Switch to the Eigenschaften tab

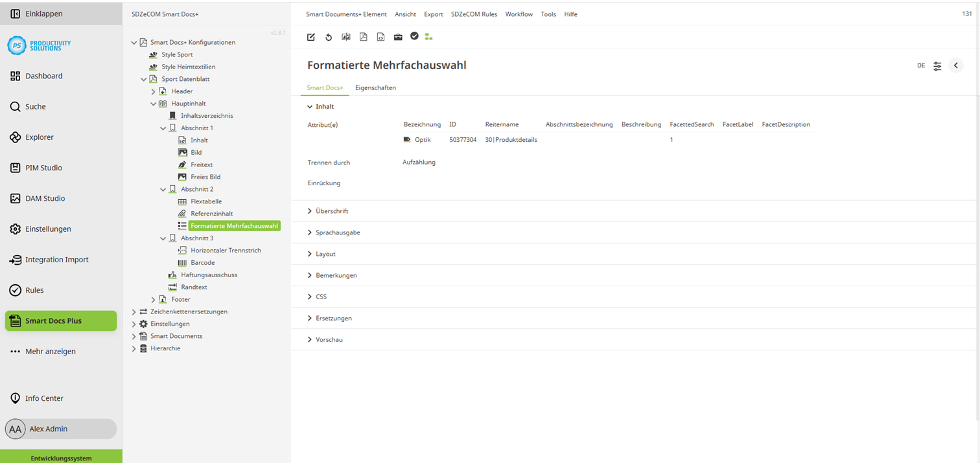tap(376, 87)
